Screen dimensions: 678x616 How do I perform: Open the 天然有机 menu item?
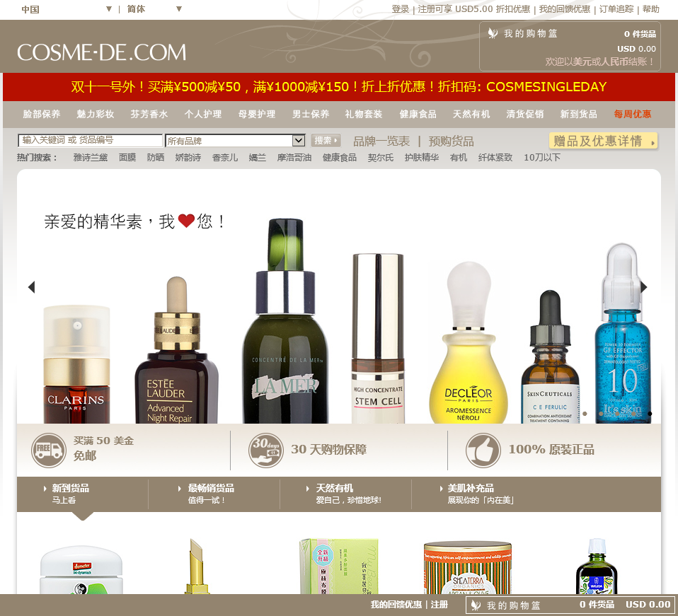(x=471, y=114)
